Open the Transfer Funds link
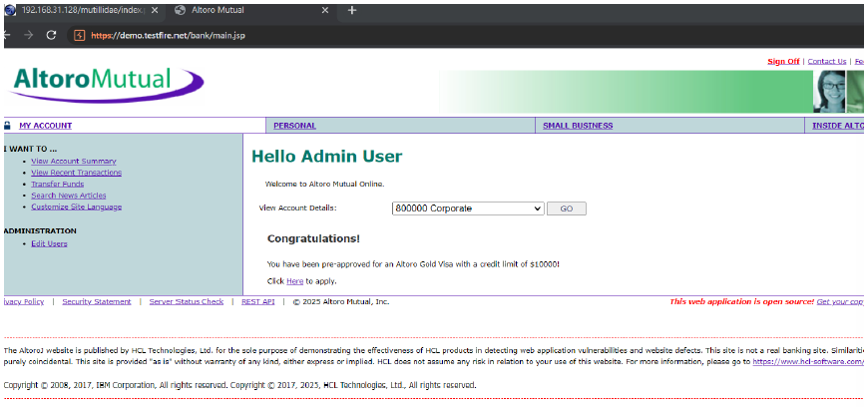This screenshot has height=411, width=868. pyautogui.click(x=58, y=185)
